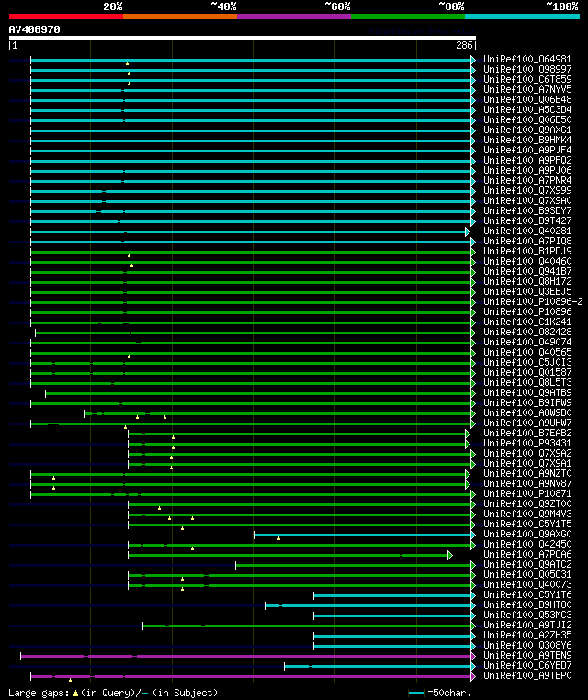588x700 pixels.
Task: Click the purple ~60% identity legend segment
Action: (294, 17)
